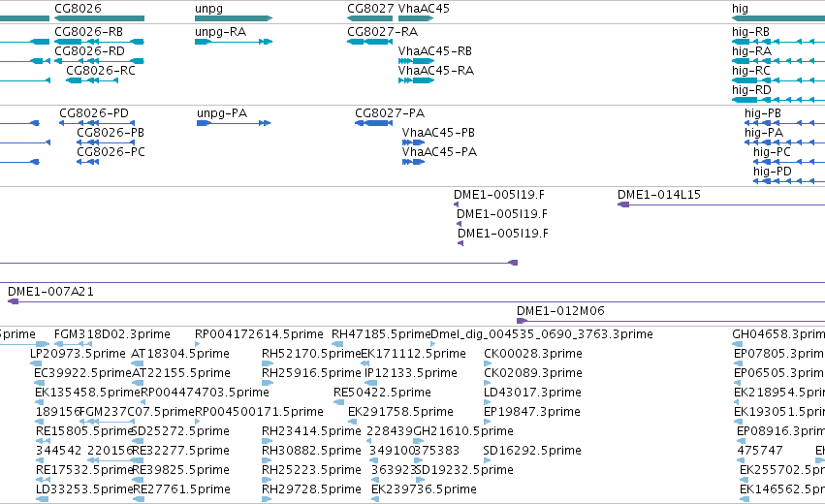This screenshot has width=825, height=504.
Task: Select the CG8026-RC transcript label
Action: [x=101, y=71]
